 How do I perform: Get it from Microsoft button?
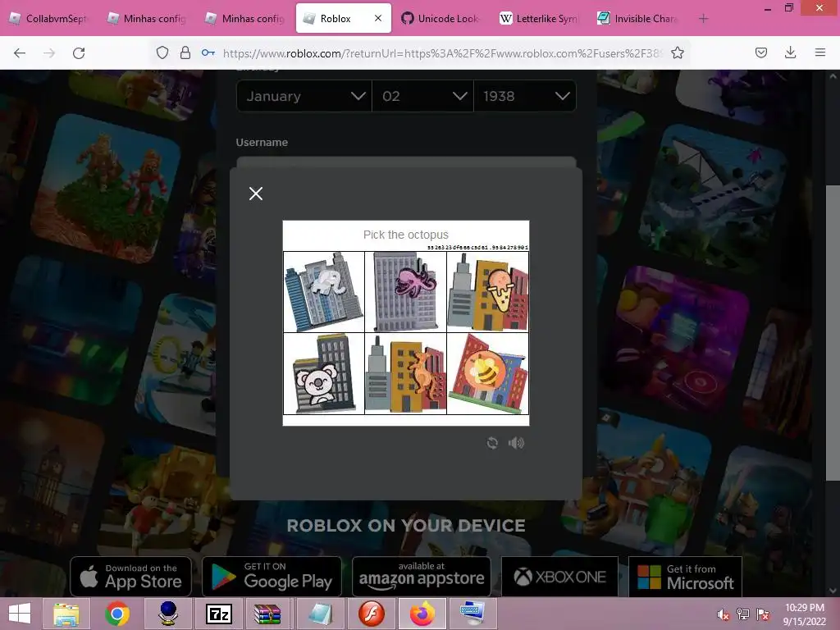[x=685, y=577]
